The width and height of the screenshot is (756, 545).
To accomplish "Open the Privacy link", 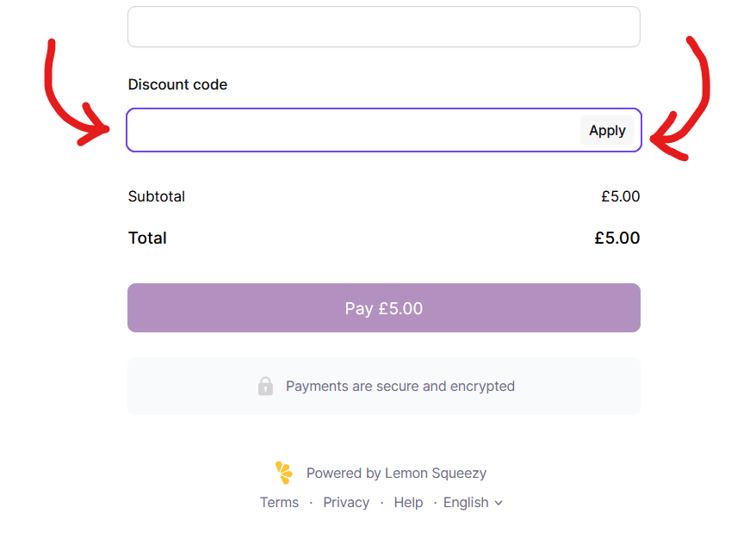I will [x=346, y=502].
